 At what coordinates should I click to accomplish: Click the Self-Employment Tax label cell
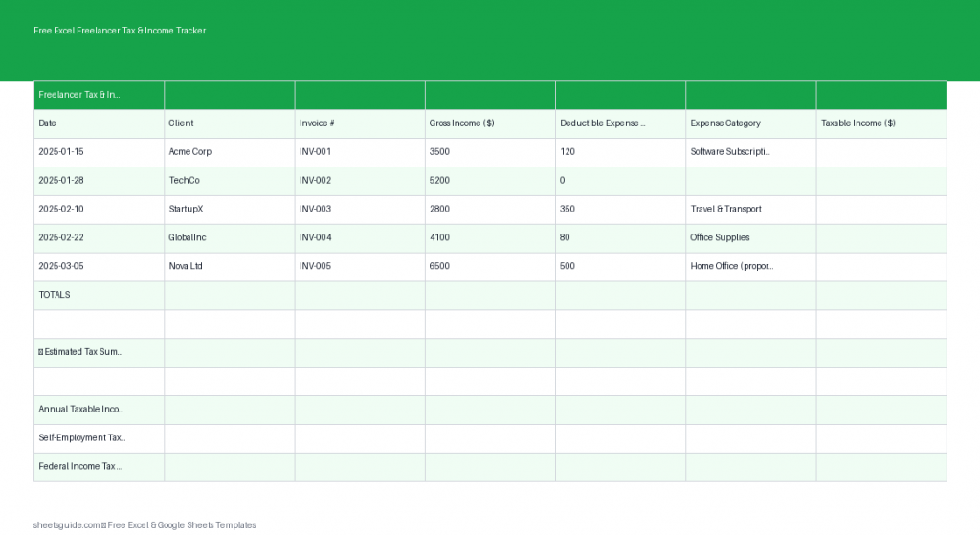pyautogui.click(x=99, y=438)
